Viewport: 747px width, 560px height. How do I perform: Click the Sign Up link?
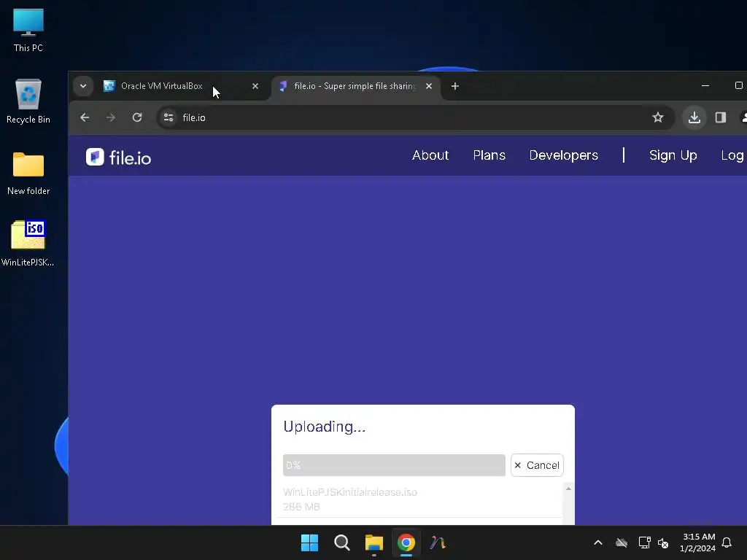tap(673, 155)
